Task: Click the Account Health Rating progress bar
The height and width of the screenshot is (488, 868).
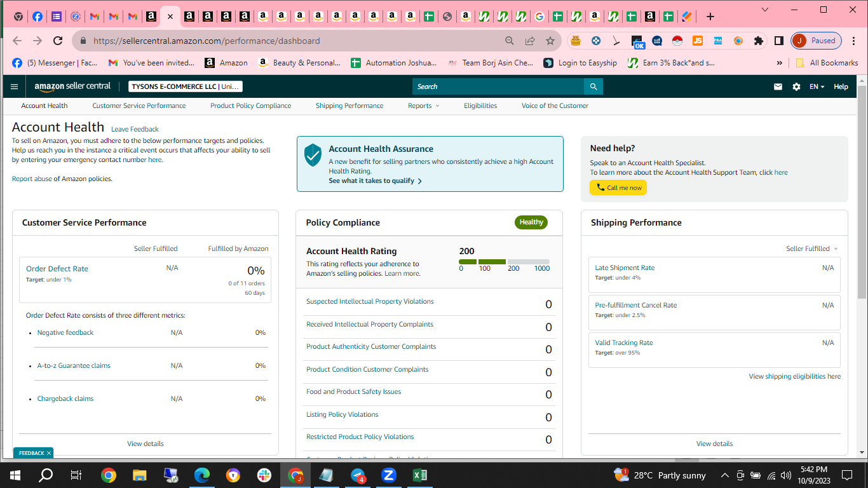Action: [x=504, y=262]
